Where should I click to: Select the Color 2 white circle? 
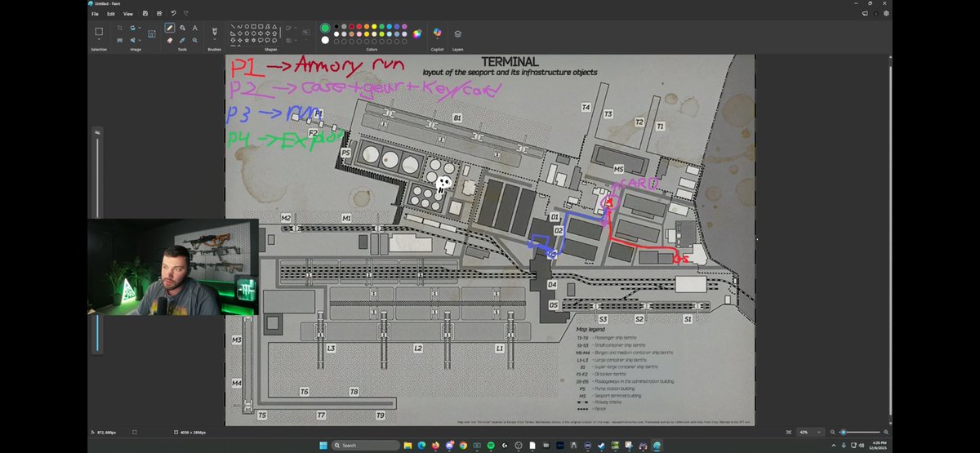(325, 40)
